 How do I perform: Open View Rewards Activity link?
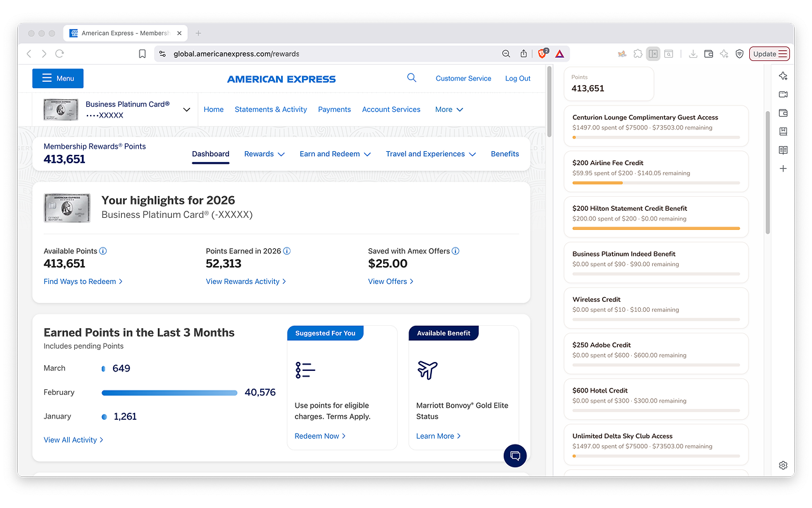click(x=246, y=281)
